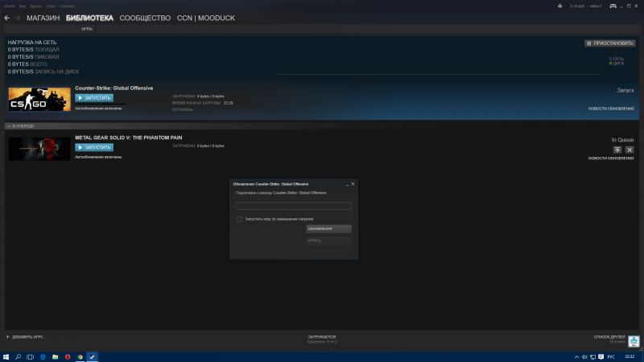
Task: Open METAL GEAR SOLID V title link
Action: (x=129, y=138)
